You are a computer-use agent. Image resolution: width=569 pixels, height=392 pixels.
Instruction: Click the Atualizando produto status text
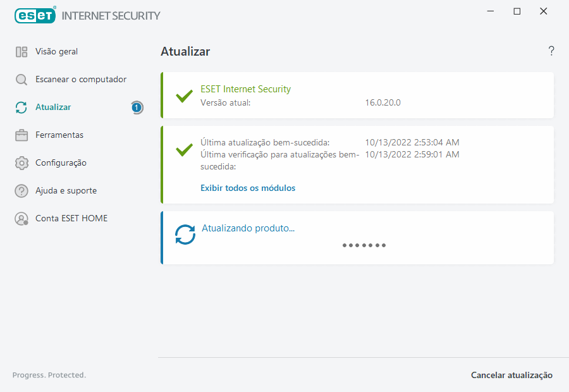(x=248, y=228)
